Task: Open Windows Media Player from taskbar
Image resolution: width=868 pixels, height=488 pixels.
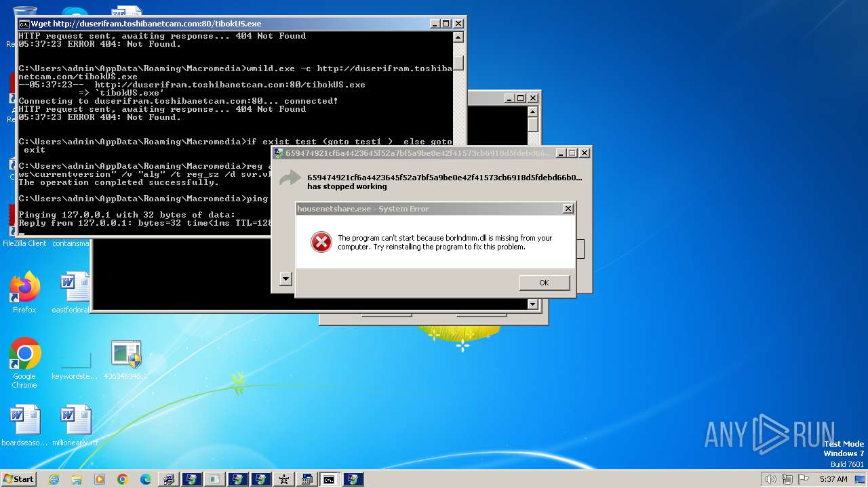Action: (x=100, y=479)
